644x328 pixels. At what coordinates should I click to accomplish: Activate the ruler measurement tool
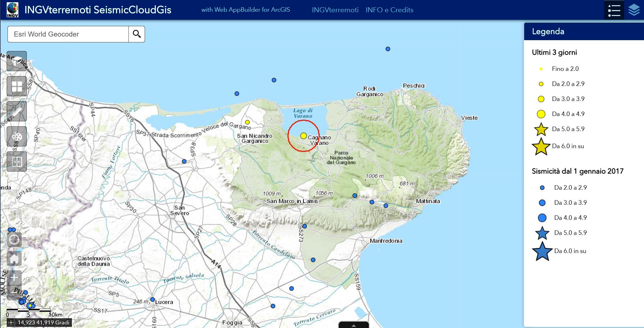[x=17, y=111]
